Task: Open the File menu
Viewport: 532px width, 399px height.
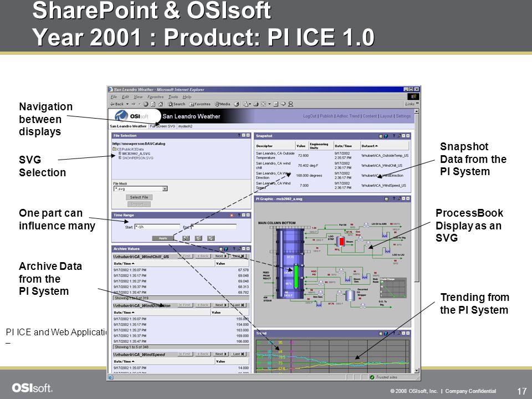Action: [114, 96]
